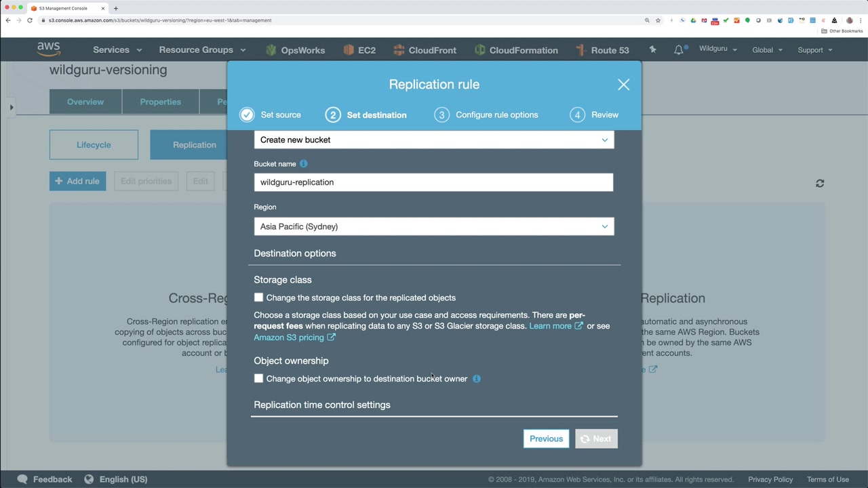Click the Chrome profile avatar
The height and width of the screenshot is (488, 868).
click(850, 20)
